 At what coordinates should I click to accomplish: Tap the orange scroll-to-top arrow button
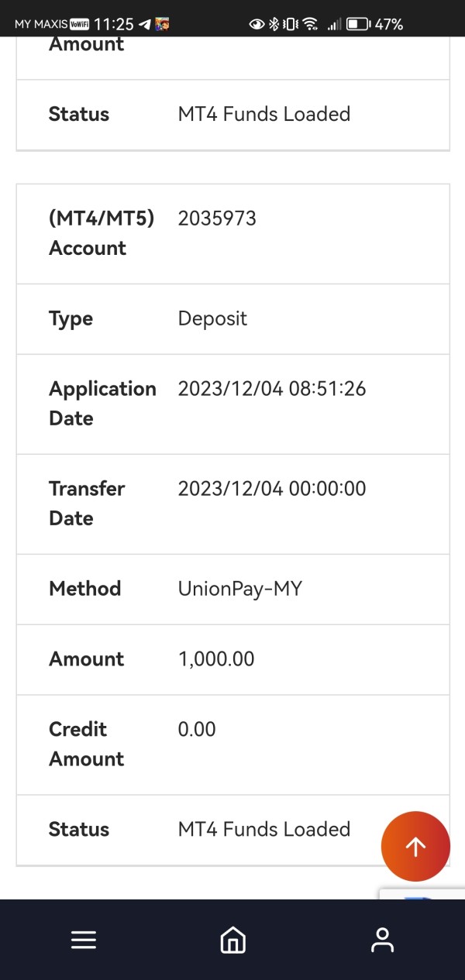click(x=415, y=846)
